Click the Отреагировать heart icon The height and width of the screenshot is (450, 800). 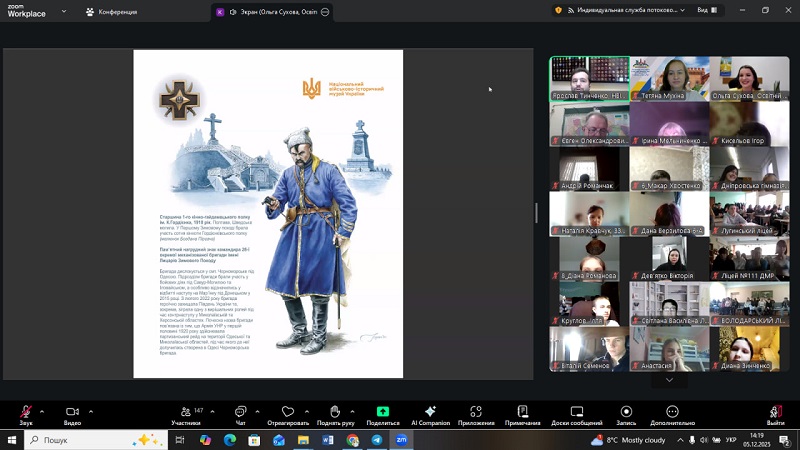coord(288,412)
